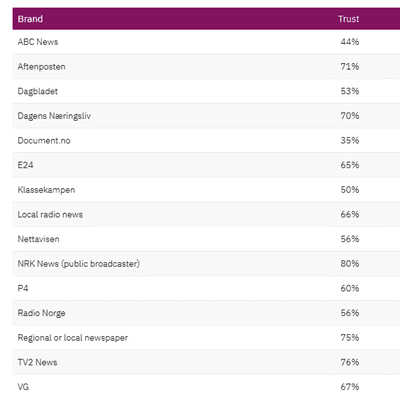
Task: Select the 71% trust value for Aftenposten
Action: tap(350, 67)
